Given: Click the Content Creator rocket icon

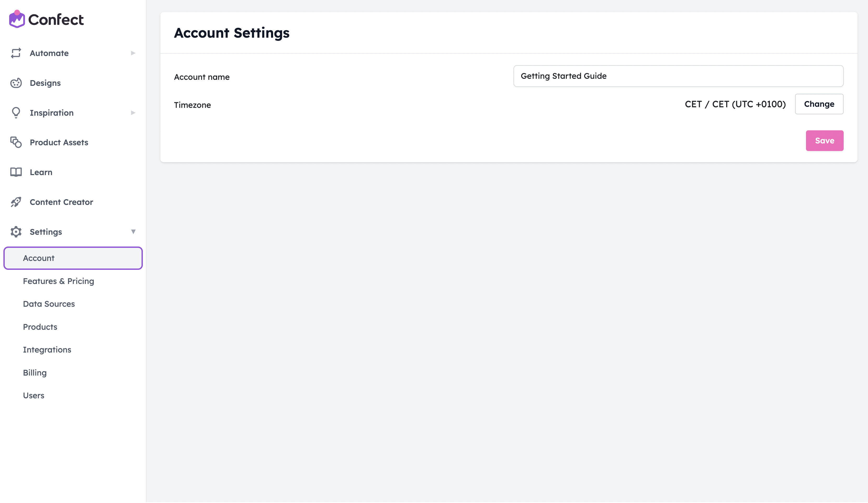Looking at the screenshot, I should coord(16,202).
